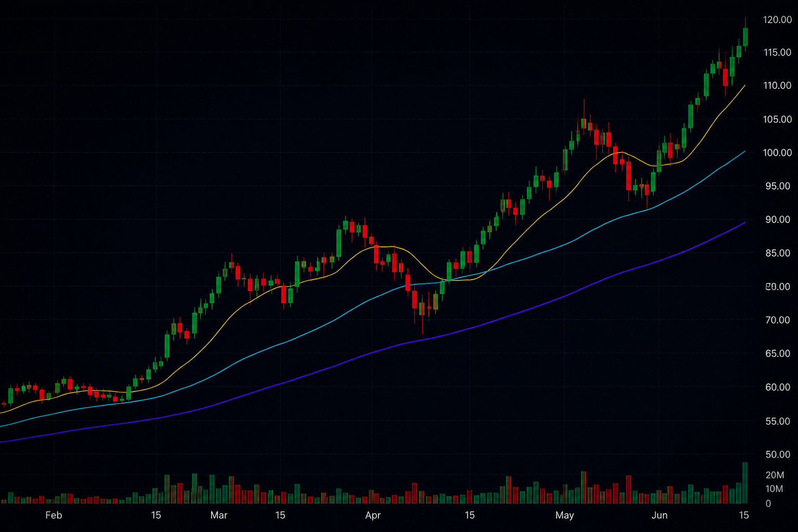Select the 95.00 price level label

click(778, 186)
